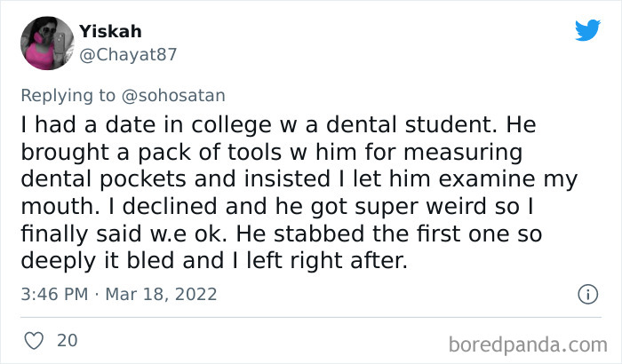Click the like count 20
The height and width of the screenshot is (364, 622).
click(x=67, y=340)
